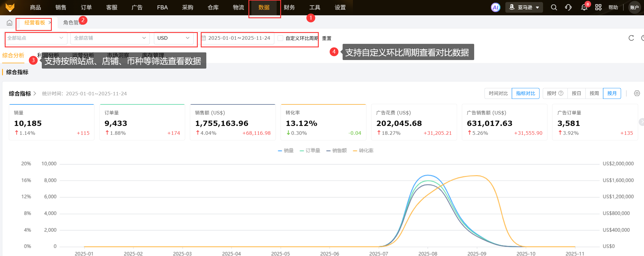This screenshot has width=644, height=256.
Task: Select 按周 granularity
Action: point(594,93)
